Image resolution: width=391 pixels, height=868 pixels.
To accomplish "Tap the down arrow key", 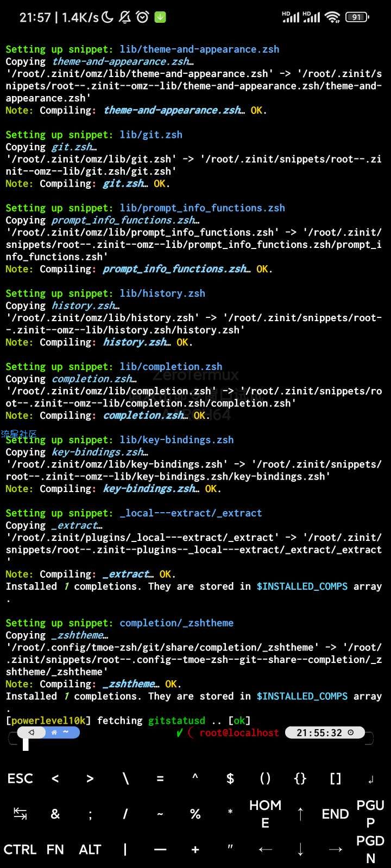I will pos(300,850).
